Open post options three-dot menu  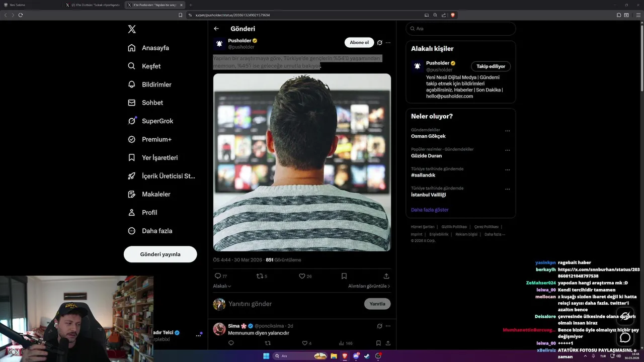click(388, 43)
